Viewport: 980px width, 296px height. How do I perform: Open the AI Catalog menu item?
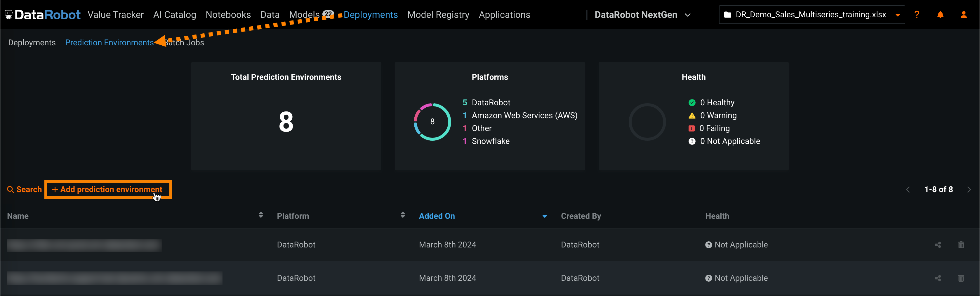[175, 15]
